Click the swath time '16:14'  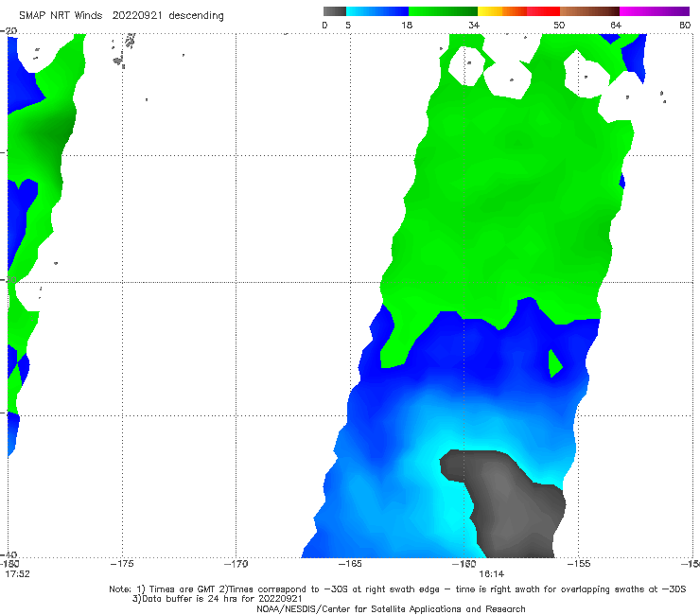coord(492,574)
